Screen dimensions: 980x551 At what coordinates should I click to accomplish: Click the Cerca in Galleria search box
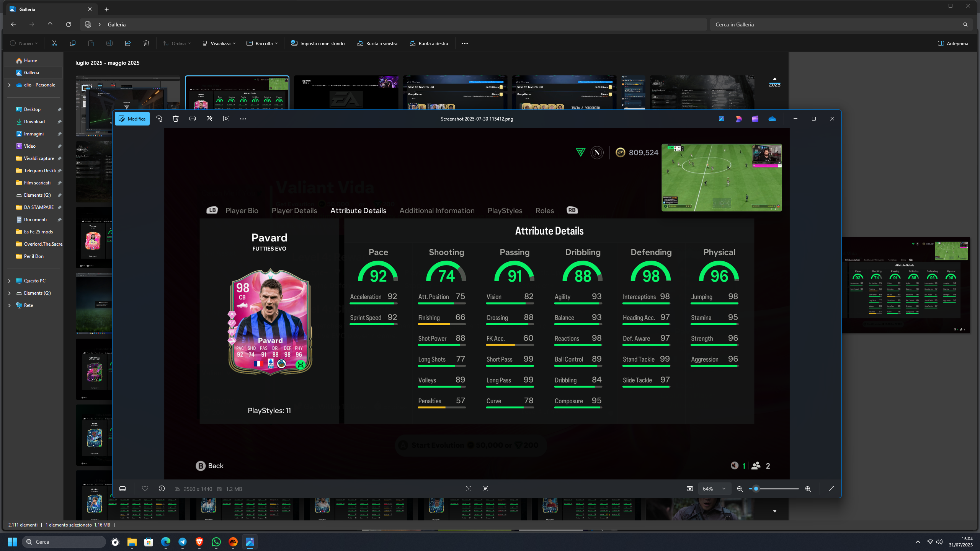(841, 24)
